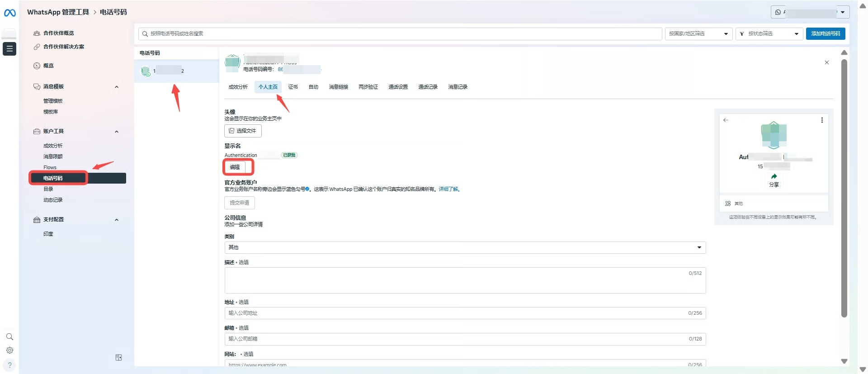
Task: Open three-dot menu in profile preview
Action: [822, 120]
